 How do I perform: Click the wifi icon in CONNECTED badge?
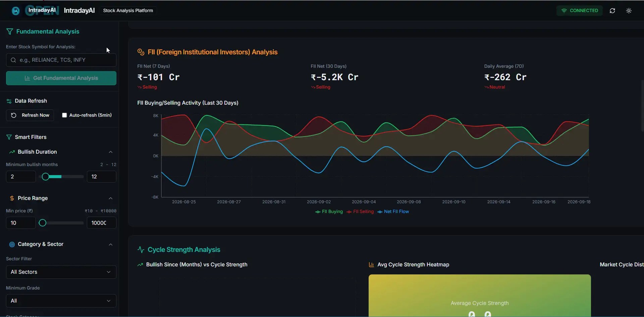click(564, 11)
